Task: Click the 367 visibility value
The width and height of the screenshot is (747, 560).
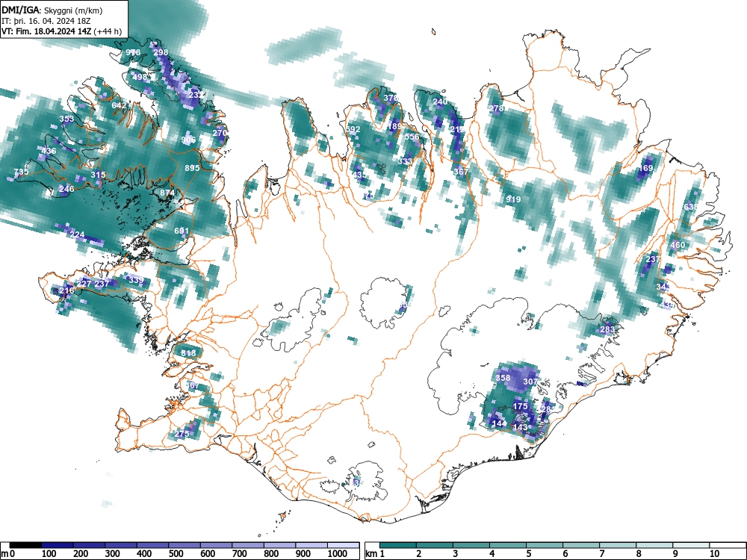Action: point(461,172)
